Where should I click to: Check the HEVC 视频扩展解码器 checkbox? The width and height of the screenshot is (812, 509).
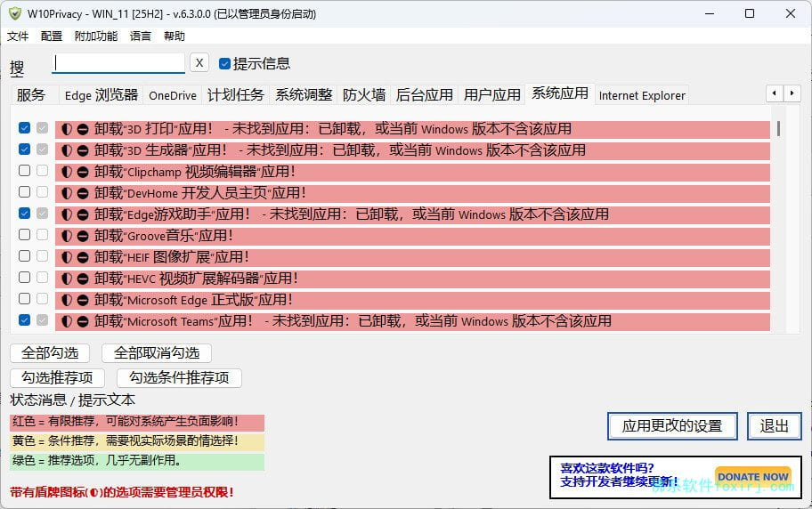pos(24,277)
